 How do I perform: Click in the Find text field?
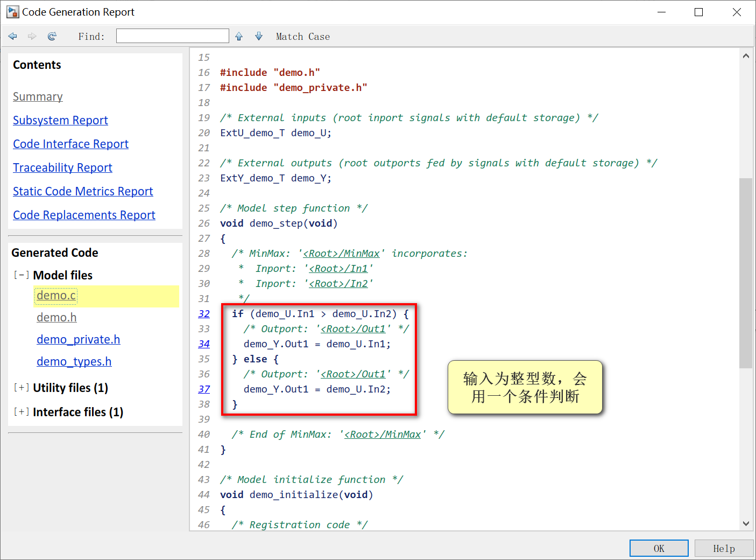173,36
